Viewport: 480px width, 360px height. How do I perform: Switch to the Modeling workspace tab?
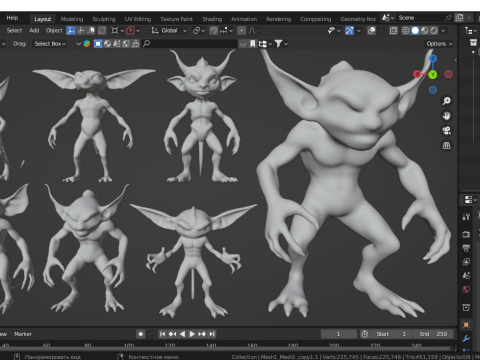click(x=72, y=19)
